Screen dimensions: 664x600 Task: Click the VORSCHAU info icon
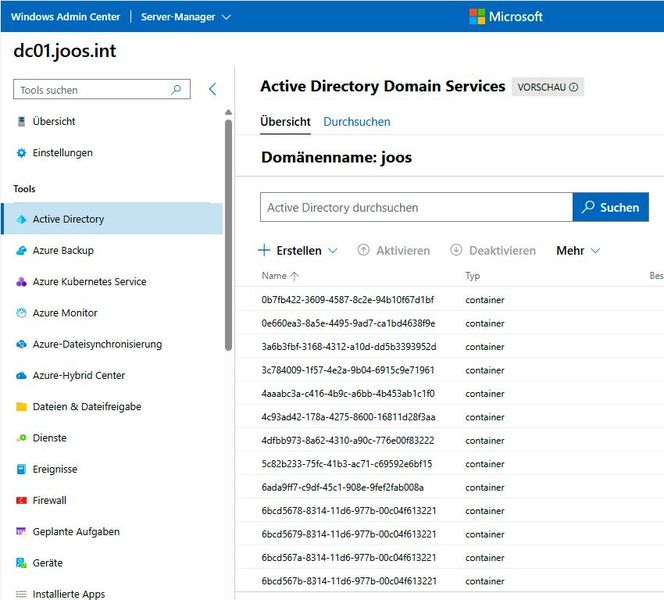[x=573, y=87]
